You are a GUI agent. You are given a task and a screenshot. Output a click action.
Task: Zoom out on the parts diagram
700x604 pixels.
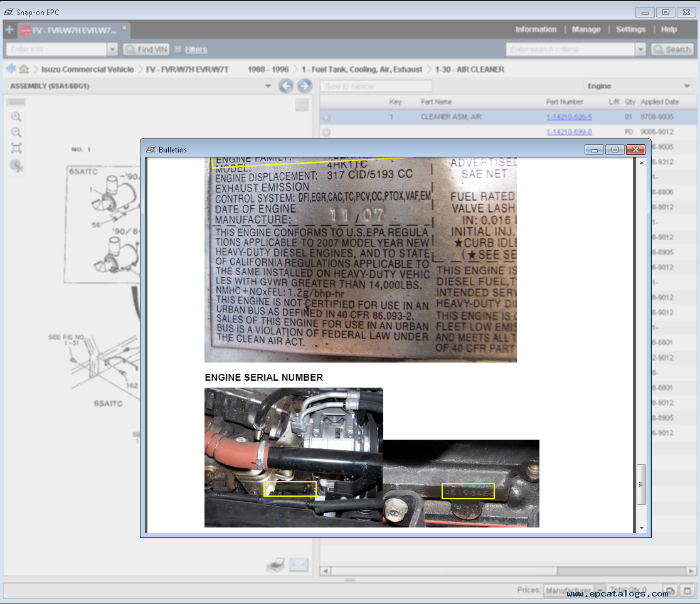[16, 132]
